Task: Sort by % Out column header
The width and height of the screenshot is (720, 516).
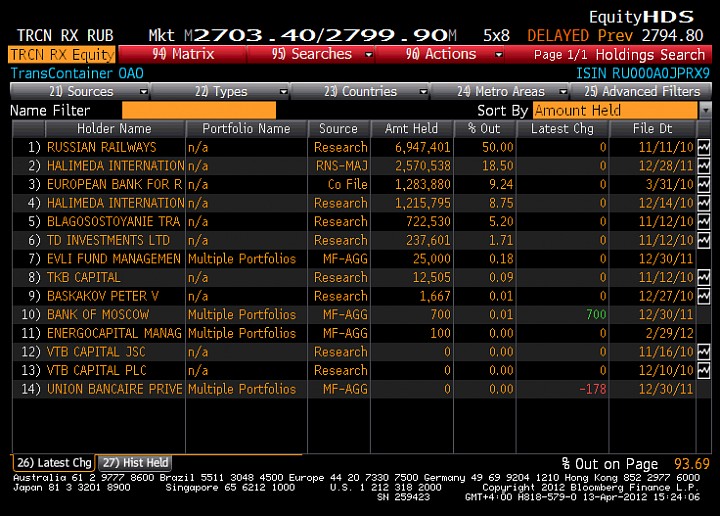Action: 484,129
